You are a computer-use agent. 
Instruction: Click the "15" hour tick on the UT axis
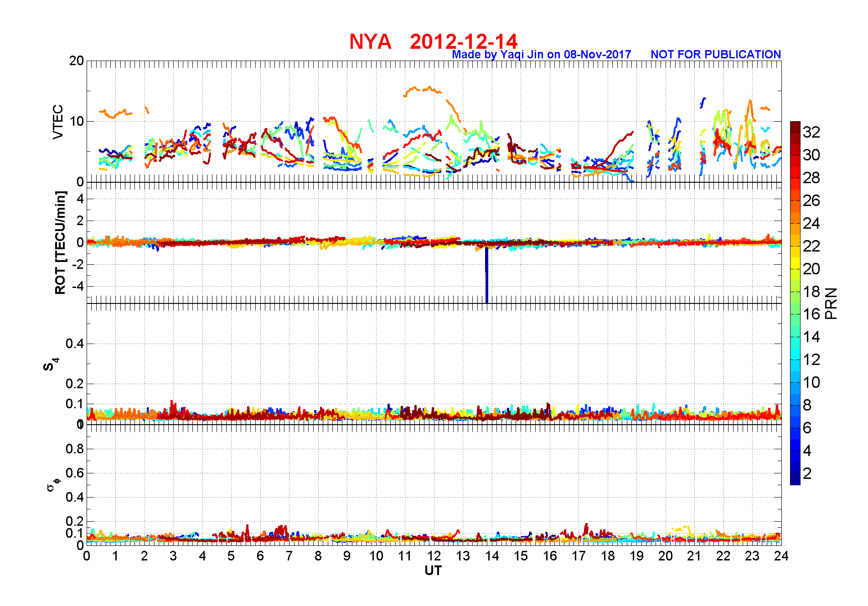coord(521,556)
